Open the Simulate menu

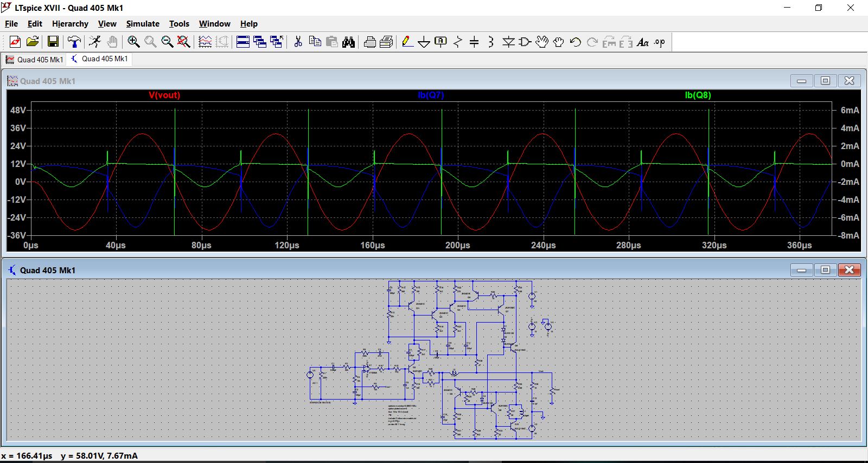143,24
